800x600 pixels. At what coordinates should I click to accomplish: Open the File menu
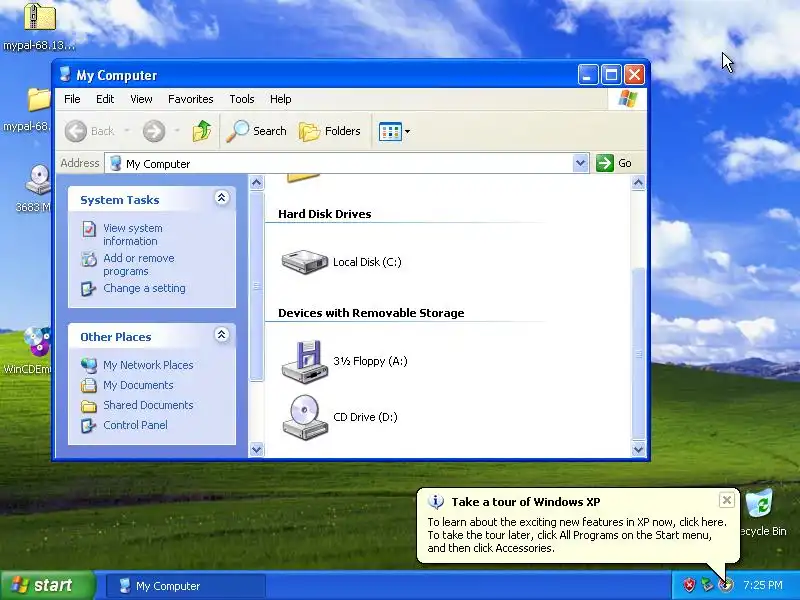72,99
